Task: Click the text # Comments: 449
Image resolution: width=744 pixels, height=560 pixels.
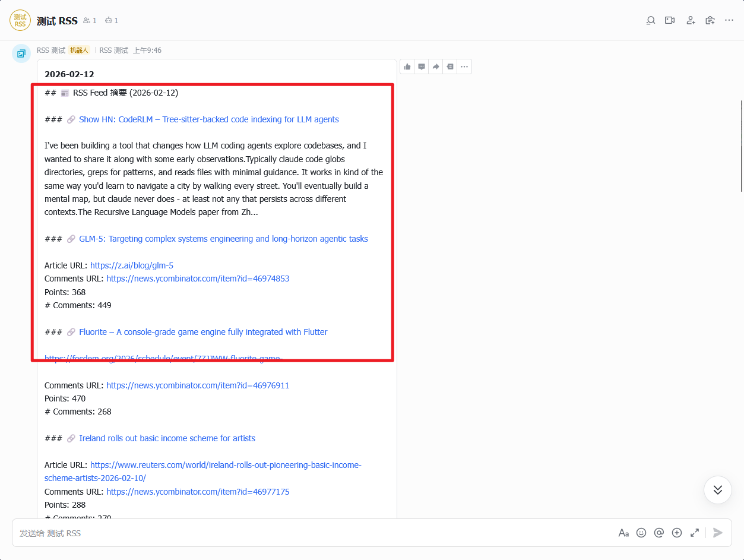Action: pyautogui.click(x=78, y=305)
